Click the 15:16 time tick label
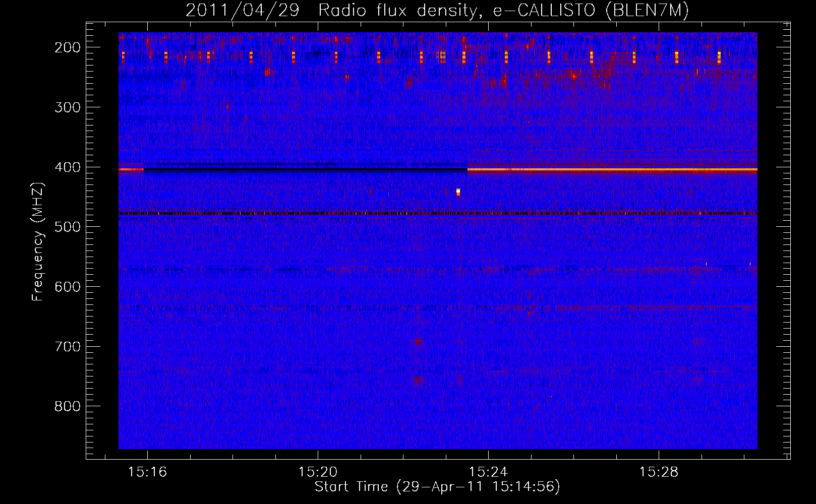This screenshot has width=816, height=504. click(x=147, y=472)
